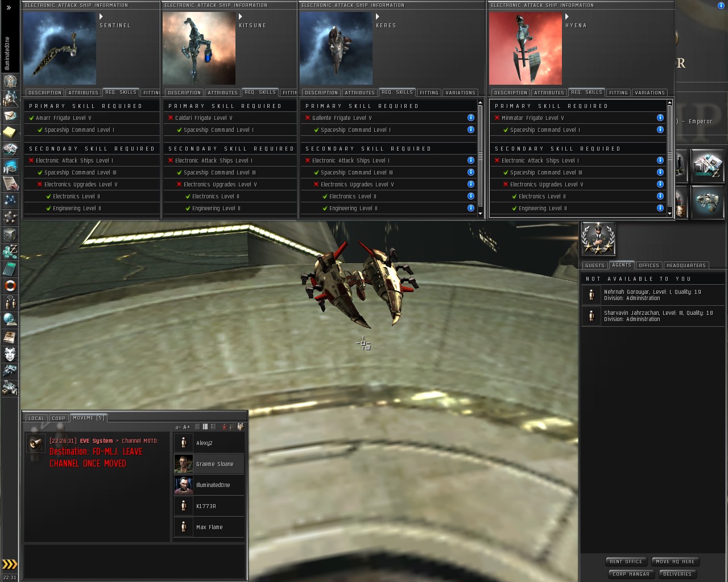The height and width of the screenshot is (582, 728).
Task: Open the wallet coins icon
Action: click(10, 251)
